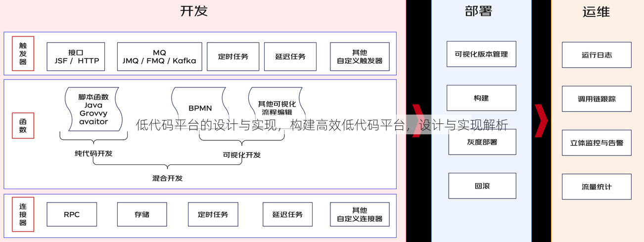
Task: Select the red 连接器 label box
Action: pos(23,214)
